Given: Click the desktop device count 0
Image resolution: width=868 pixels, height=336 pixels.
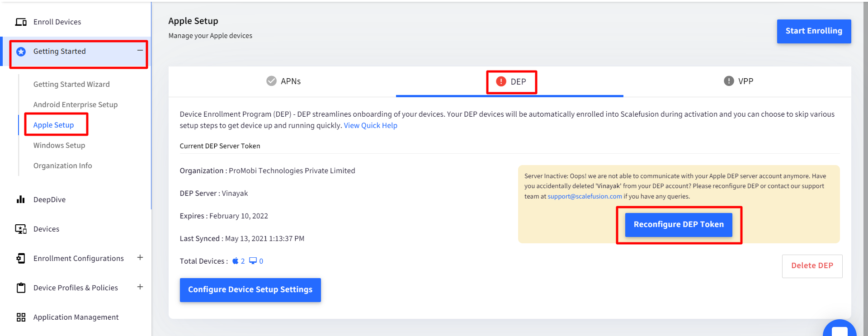Looking at the screenshot, I should click(x=261, y=261).
